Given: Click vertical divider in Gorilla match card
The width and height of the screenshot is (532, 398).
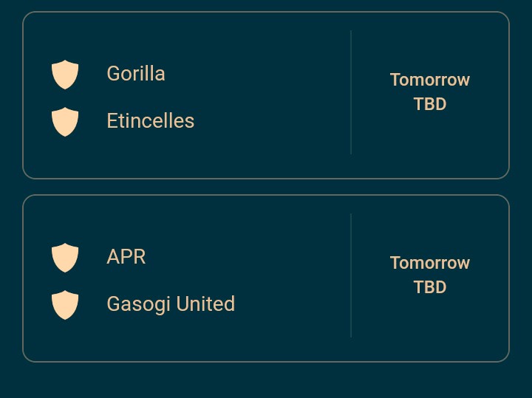Looking at the screenshot, I should 350,92.
